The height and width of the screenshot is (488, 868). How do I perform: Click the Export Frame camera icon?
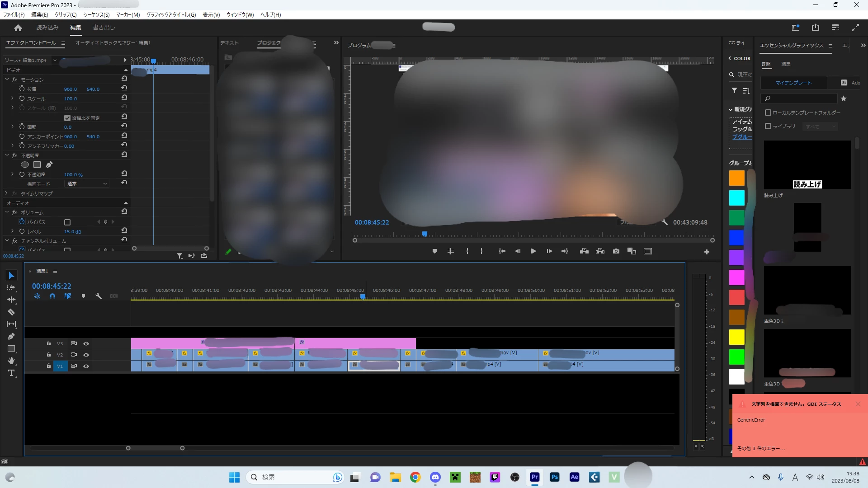tap(616, 251)
